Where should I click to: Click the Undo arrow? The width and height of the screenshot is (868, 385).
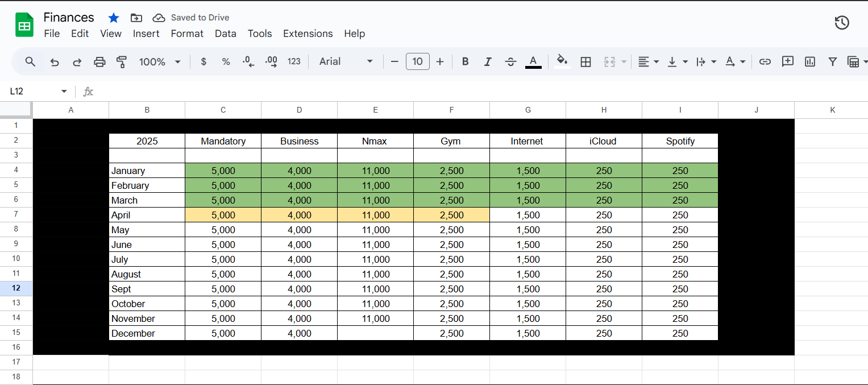tap(55, 61)
